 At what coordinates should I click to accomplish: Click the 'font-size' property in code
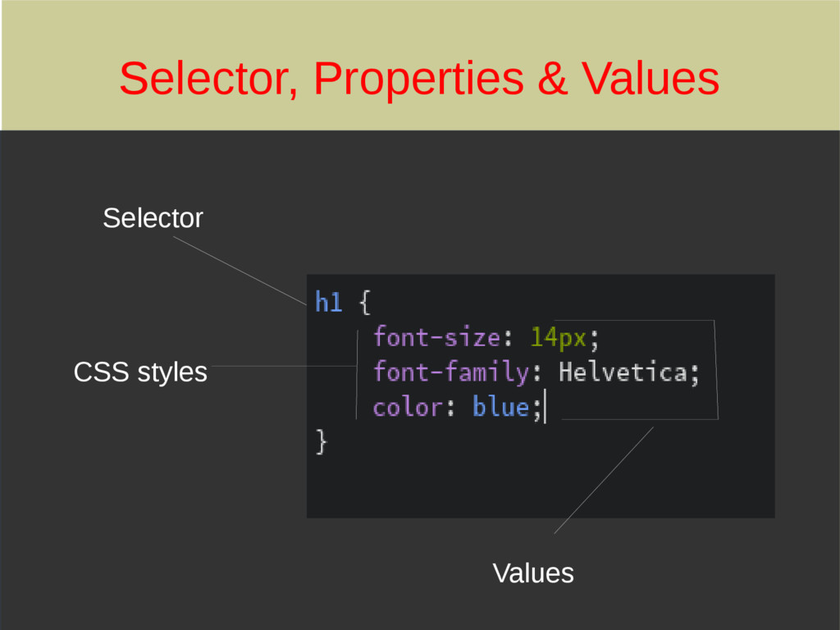(x=436, y=337)
